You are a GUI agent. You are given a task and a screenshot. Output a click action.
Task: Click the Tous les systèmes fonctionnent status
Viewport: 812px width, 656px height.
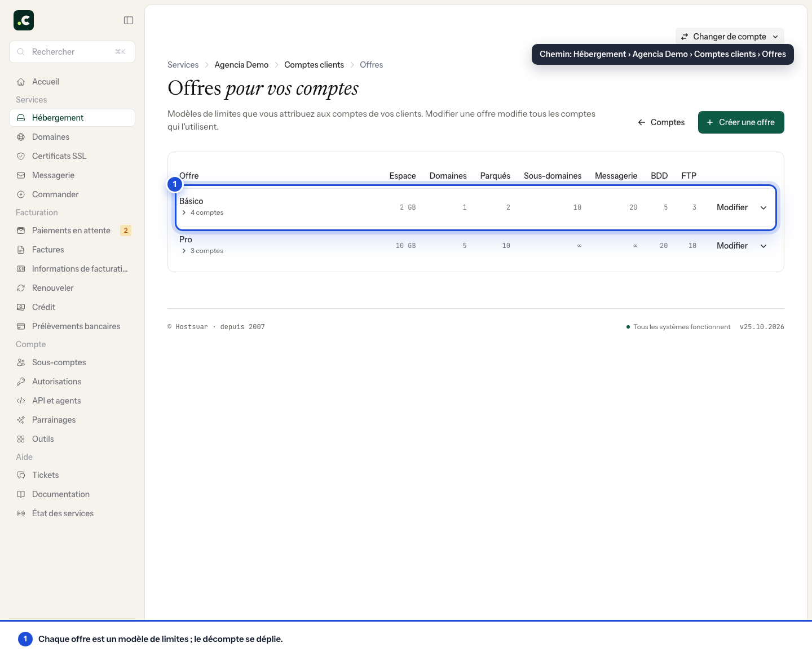coord(678,327)
